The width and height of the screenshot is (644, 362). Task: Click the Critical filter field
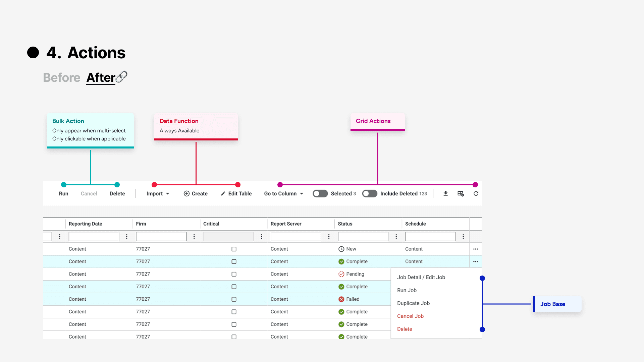[x=229, y=237]
